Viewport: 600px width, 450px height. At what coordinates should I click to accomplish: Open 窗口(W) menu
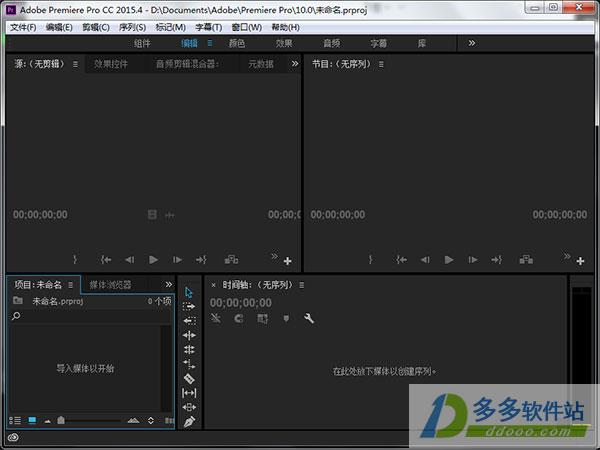(247, 28)
